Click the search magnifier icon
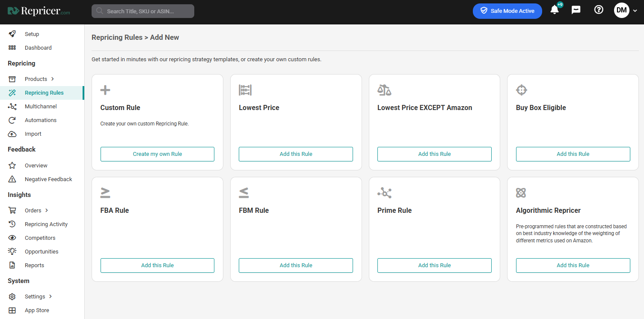644x319 pixels. pyautogui.click(x=100, y=11)
